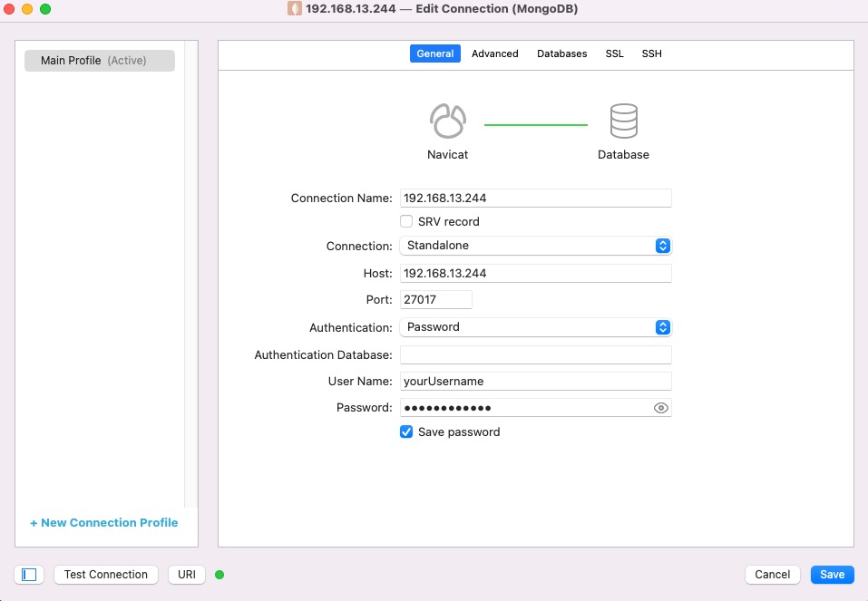
Task: Click + New Connection Profile link
Action: tap(104, 522)
